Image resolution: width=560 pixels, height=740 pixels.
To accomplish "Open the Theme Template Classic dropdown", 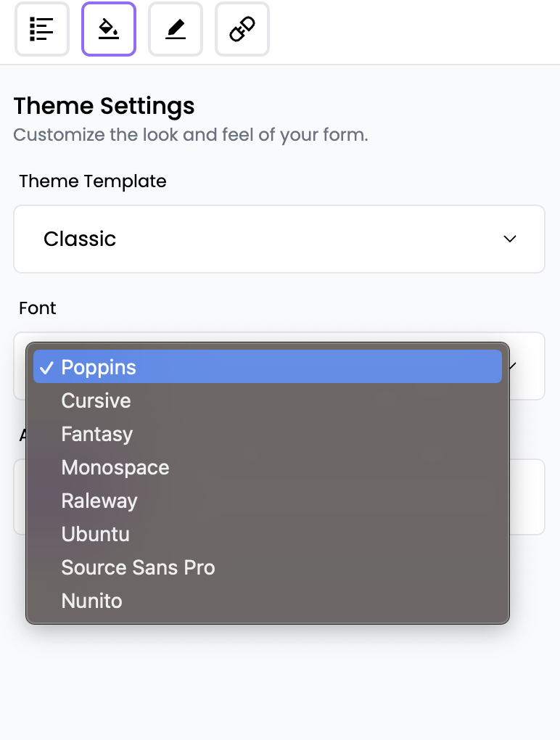I will coord(279,239).
